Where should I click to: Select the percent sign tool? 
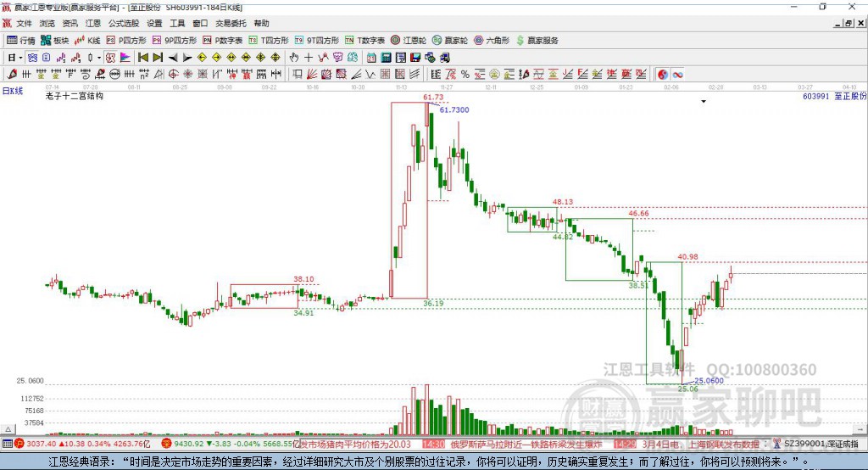[465, 75]
